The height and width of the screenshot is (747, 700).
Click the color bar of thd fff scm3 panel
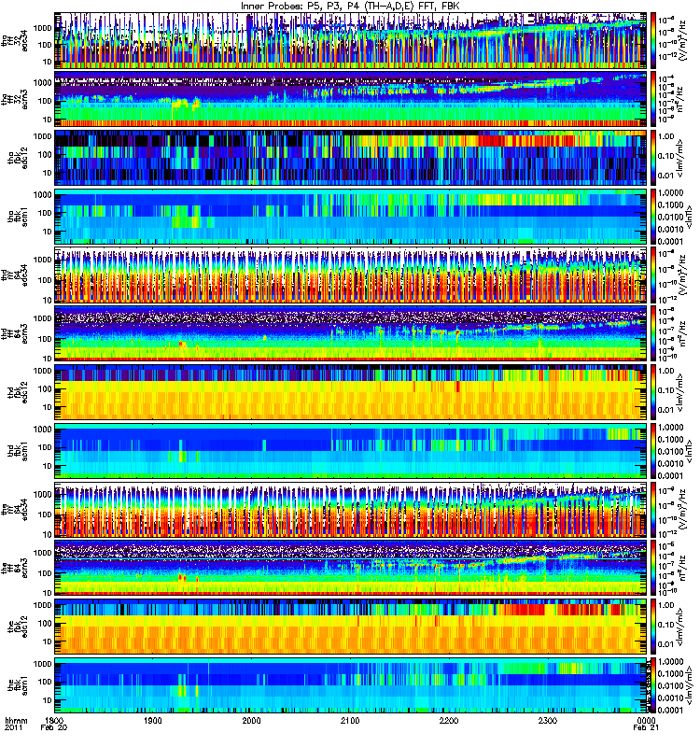coord(654,333)
